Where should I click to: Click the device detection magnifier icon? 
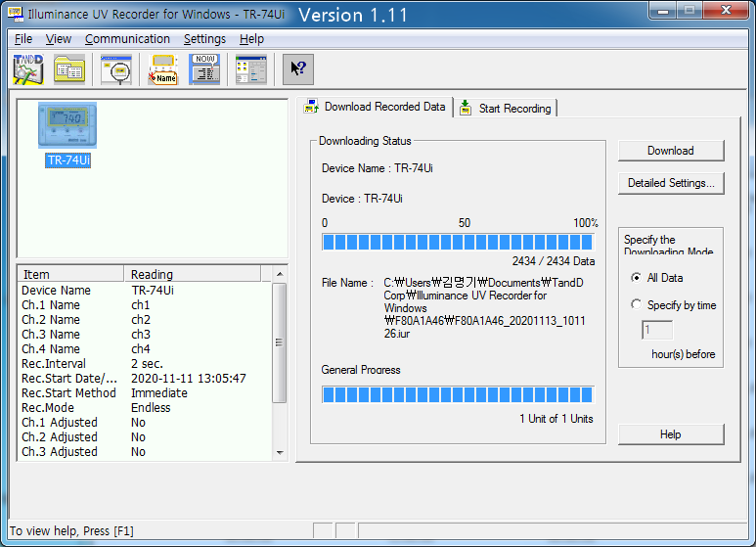tap(116, 69)
